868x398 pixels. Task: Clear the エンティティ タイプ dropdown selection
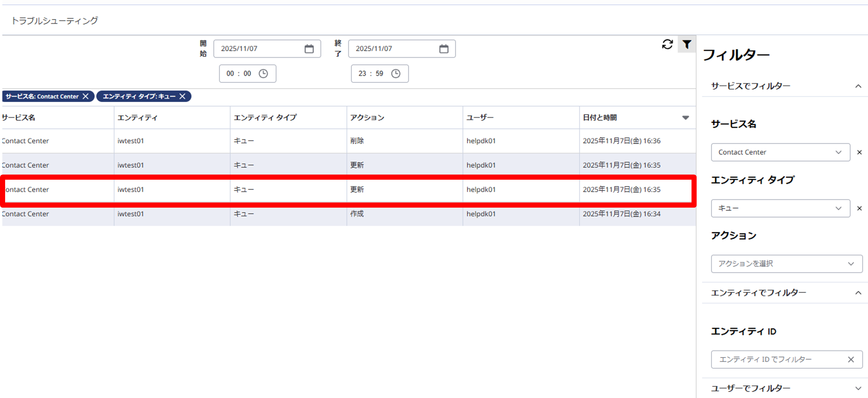click(x=859, y=208)
